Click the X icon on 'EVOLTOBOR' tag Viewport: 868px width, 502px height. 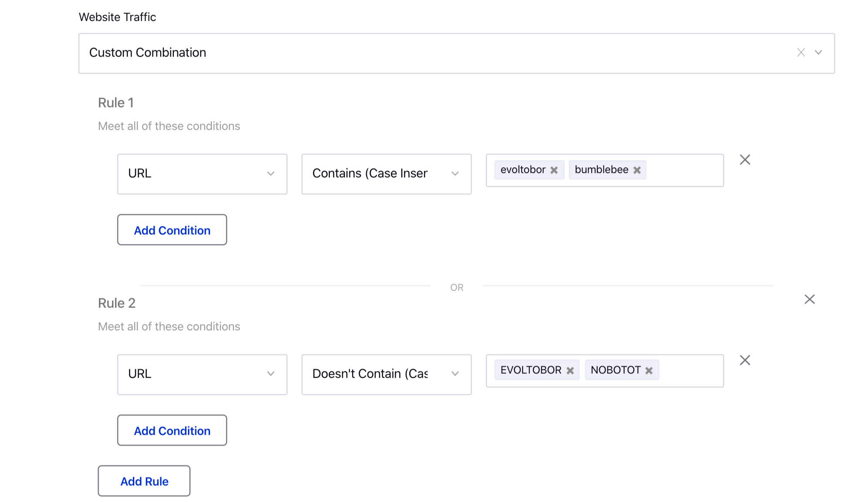[570, 370]
